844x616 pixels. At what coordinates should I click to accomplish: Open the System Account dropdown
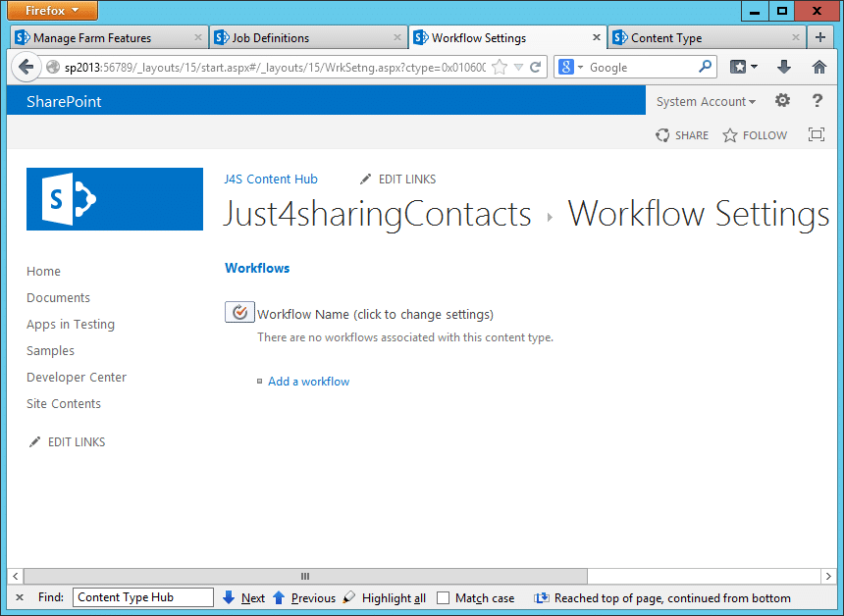(x=706, y=102)
